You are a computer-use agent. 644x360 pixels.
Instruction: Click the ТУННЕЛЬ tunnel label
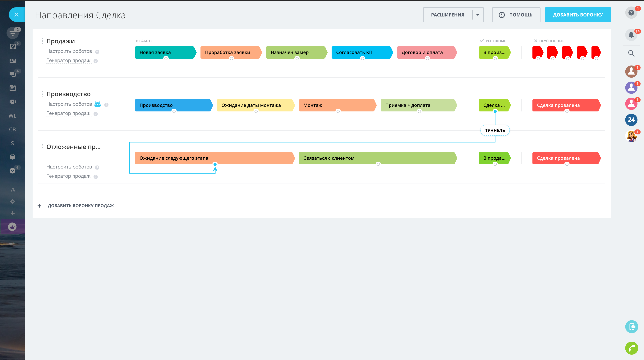495,130
